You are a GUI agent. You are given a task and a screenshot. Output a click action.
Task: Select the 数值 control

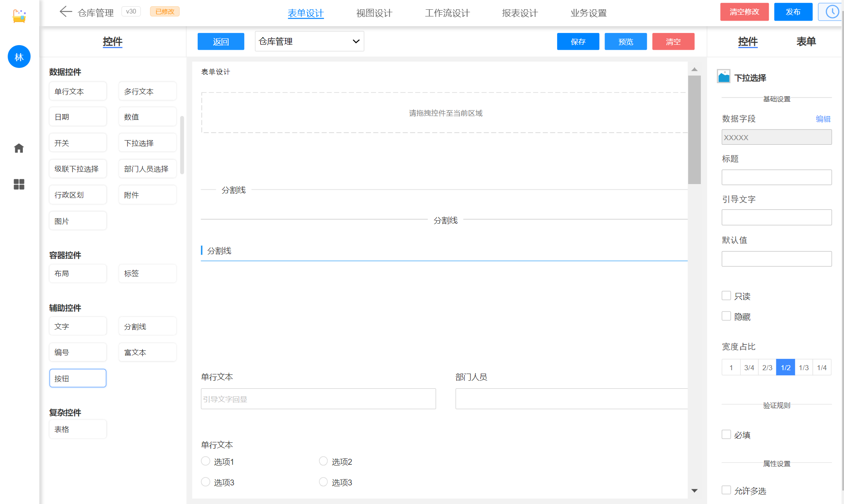pyautogui.click(x=147, y=117)
